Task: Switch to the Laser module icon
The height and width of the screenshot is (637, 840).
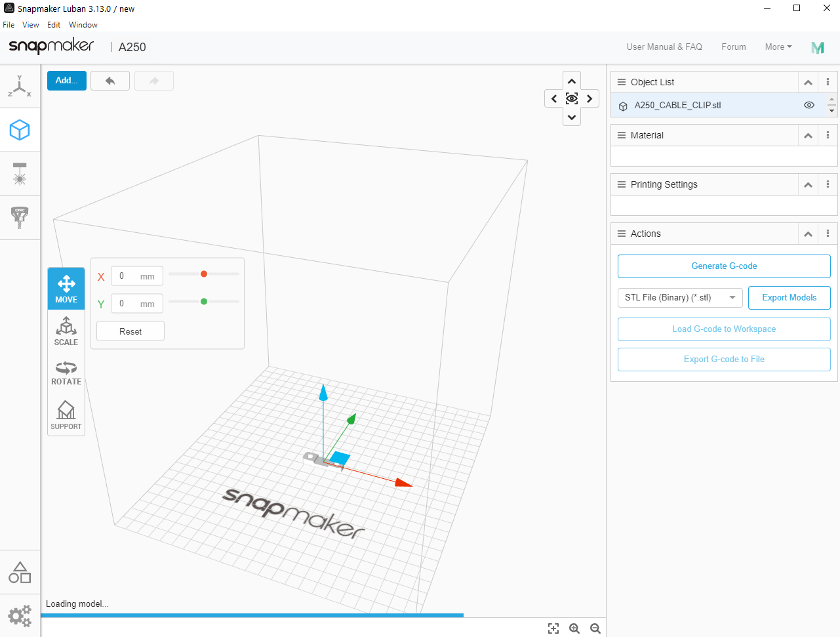Action: click(20, 174)
